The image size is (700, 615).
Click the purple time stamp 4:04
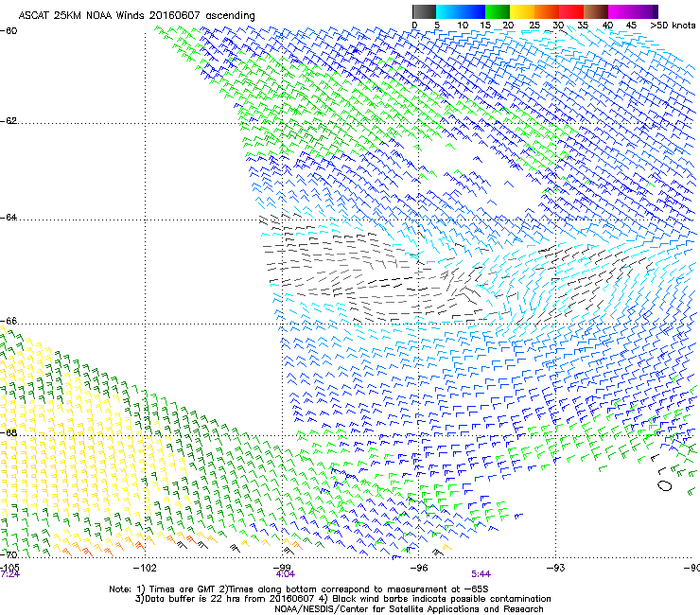click(x=286, y=574)
